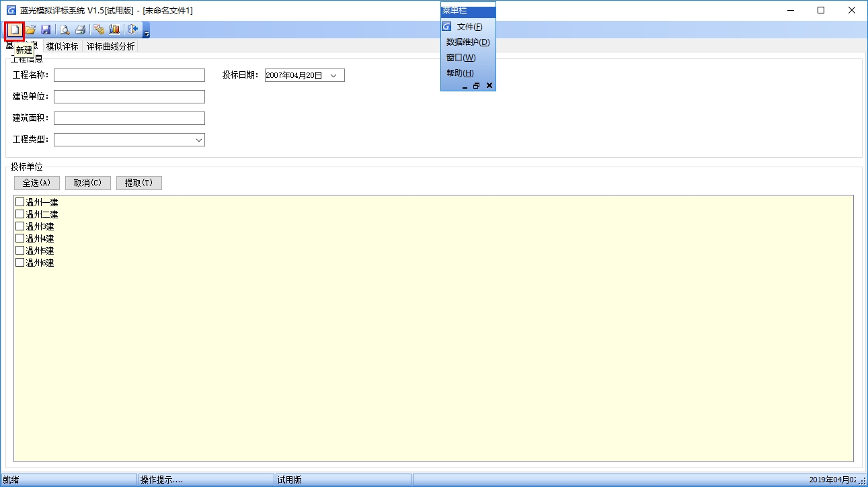
Task: Close the document using the floating menu X
Action: (x=489, y=86)
